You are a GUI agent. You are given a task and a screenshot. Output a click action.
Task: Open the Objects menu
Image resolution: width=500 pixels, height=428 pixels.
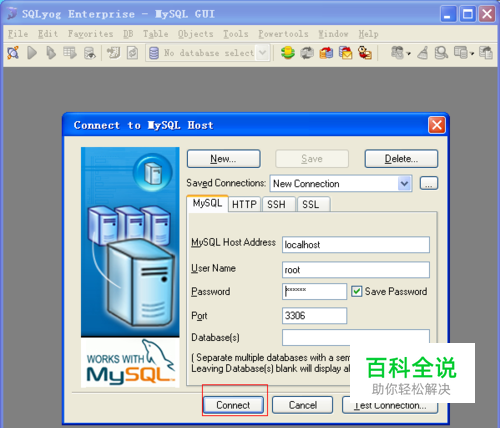coord(195,34)
